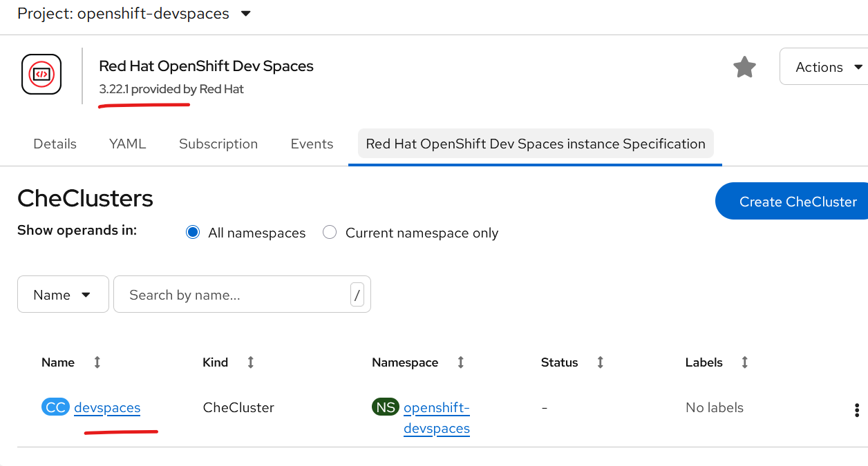Open the Name filter type dropdown

point(63,295)
